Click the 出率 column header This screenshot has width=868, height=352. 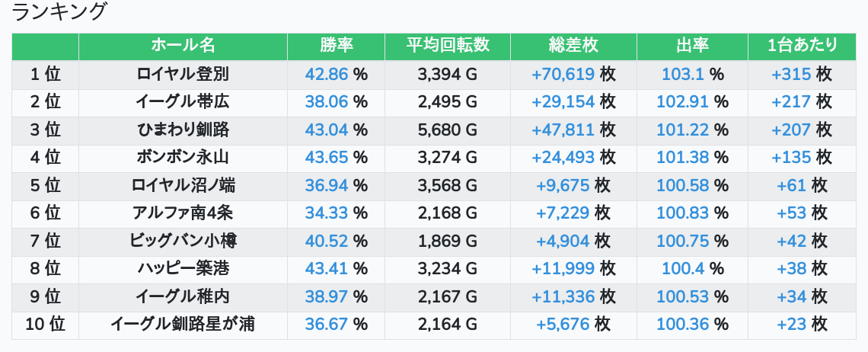click(692, 46)
